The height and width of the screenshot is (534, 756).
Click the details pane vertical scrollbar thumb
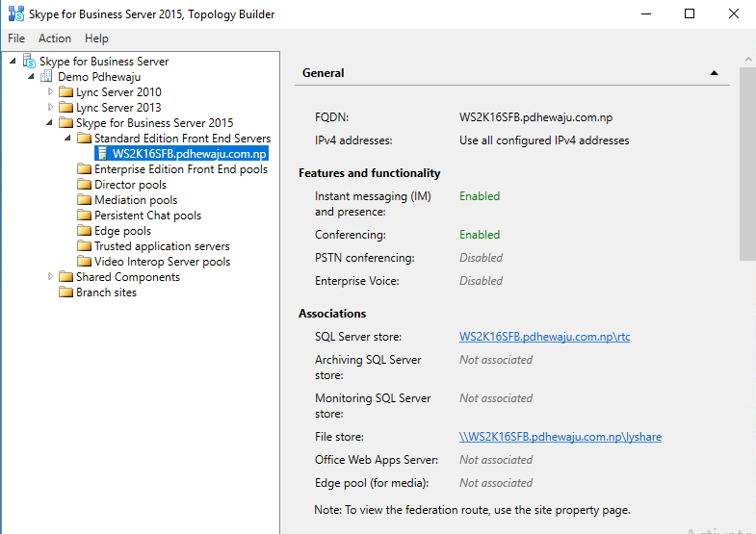(x=747, y=164)
